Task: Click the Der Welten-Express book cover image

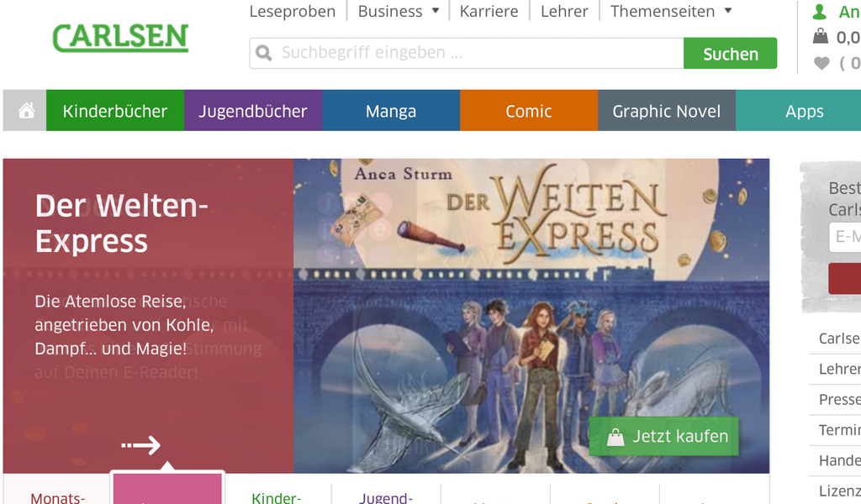Action: (x=531, y=316)
